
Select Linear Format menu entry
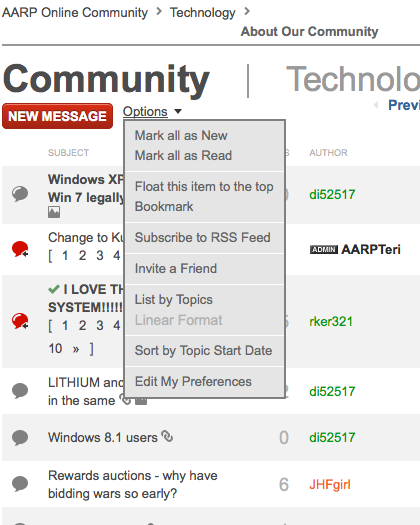tap(178, 320)
